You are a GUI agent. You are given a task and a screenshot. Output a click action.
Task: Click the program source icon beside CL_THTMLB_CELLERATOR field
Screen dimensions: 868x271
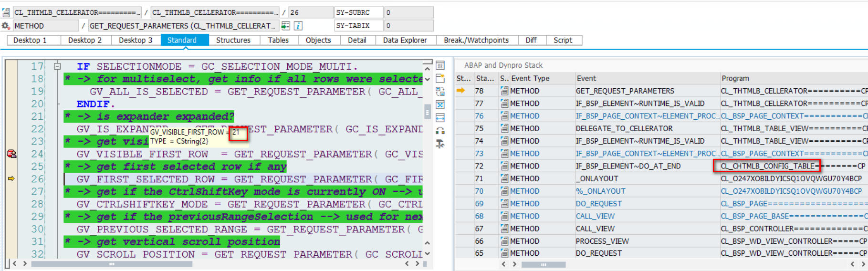tap(6, 12)
